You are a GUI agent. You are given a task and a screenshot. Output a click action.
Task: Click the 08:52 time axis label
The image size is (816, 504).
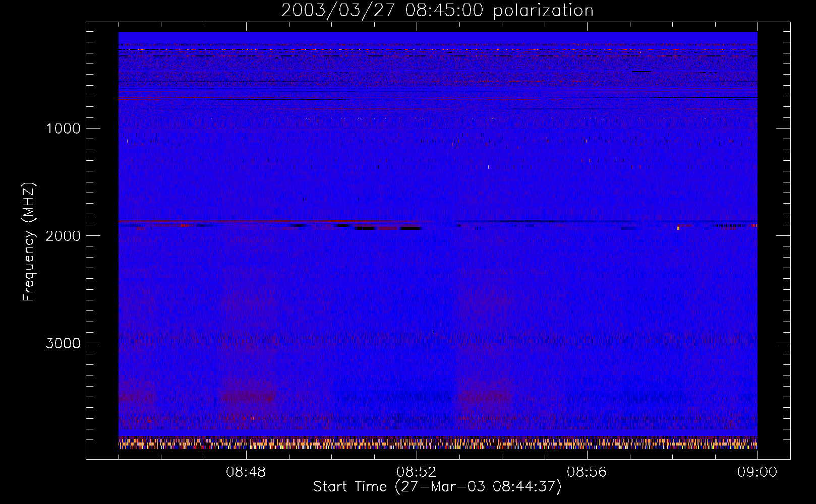pos(417,472)
